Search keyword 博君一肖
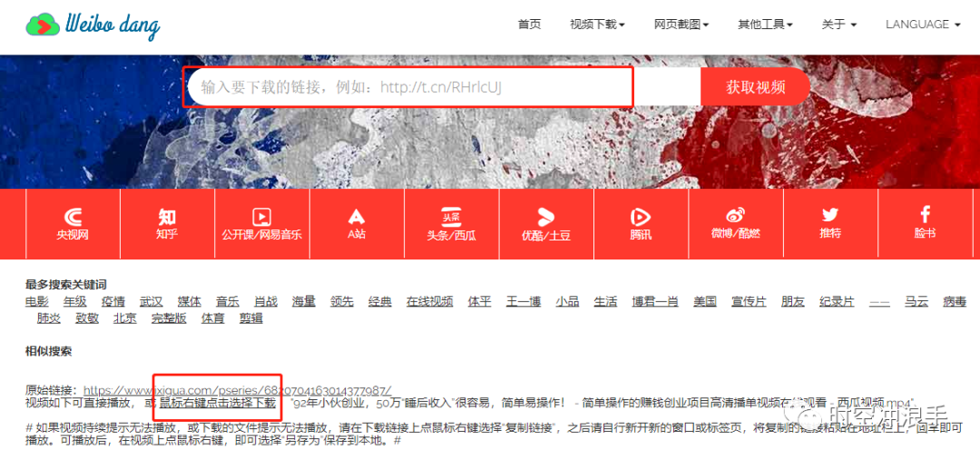 pyautogui.click(x=655, y=301)
